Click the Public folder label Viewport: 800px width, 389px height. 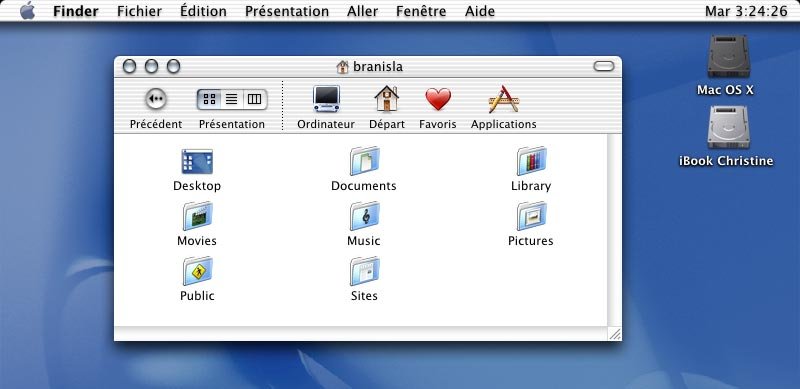click(197, 296)
